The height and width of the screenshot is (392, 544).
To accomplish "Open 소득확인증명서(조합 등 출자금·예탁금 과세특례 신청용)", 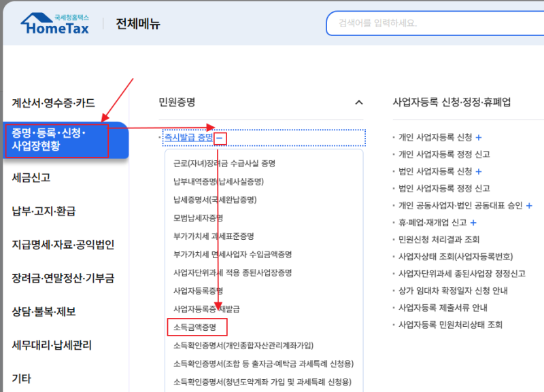I will (263, 363).
